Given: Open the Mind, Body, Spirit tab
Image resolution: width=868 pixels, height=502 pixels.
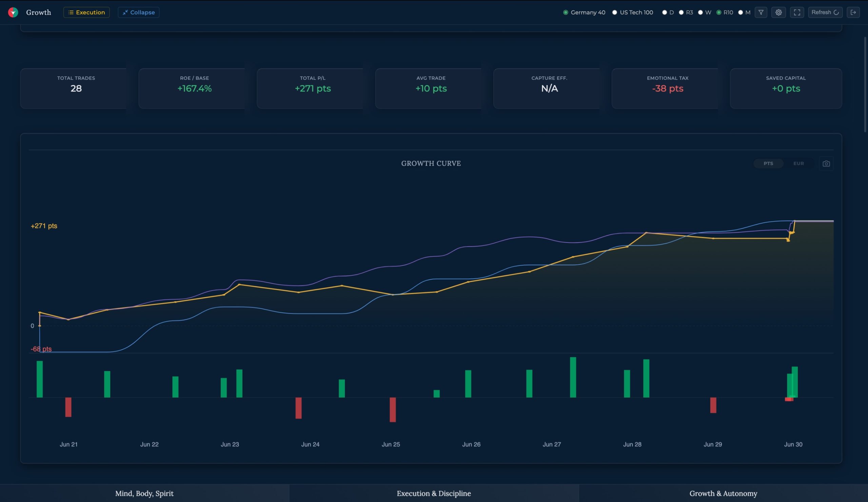Looking at the screenshot, I should coord(144,493).
